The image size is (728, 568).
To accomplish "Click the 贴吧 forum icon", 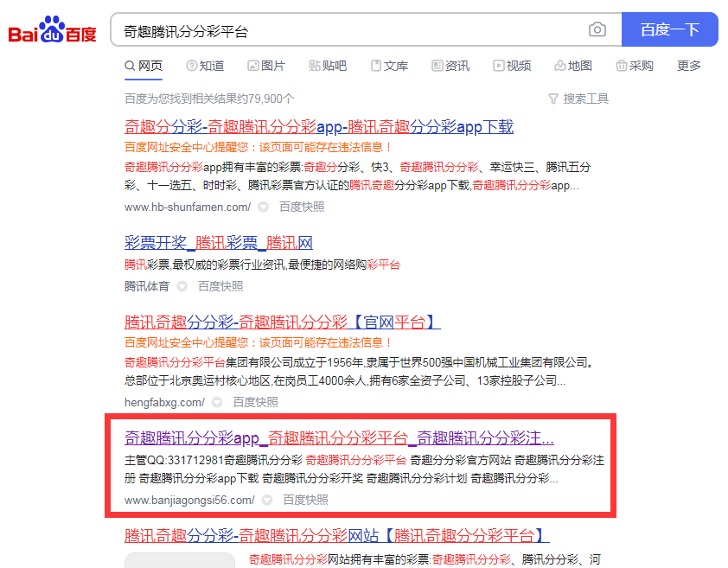I will pos(313,65).
